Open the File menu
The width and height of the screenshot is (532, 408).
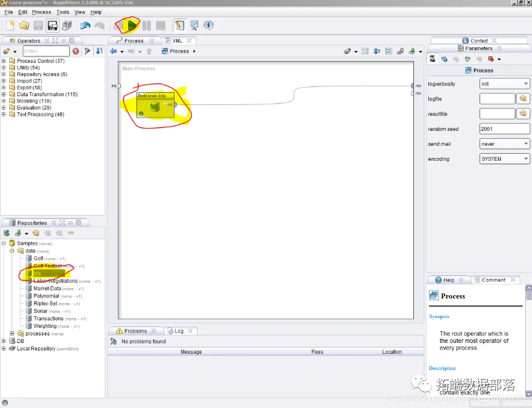pyautogui.click(x=9, y=12)
